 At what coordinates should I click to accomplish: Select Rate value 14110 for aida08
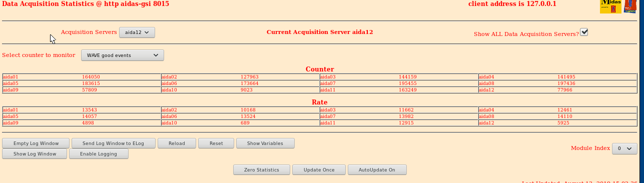tap(565, 116)
